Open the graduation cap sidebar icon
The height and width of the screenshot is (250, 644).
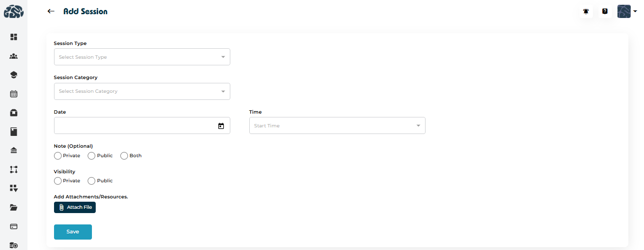14,75
